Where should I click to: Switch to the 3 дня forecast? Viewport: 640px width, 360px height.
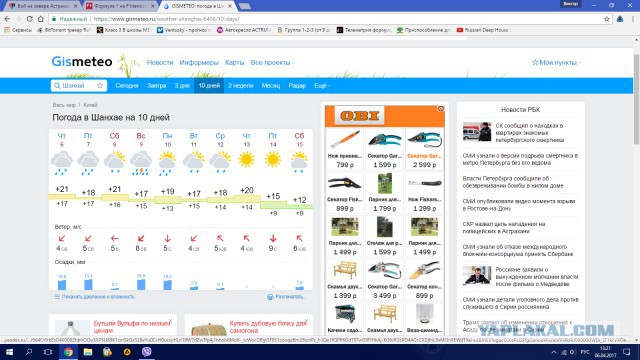pos(182,86)
